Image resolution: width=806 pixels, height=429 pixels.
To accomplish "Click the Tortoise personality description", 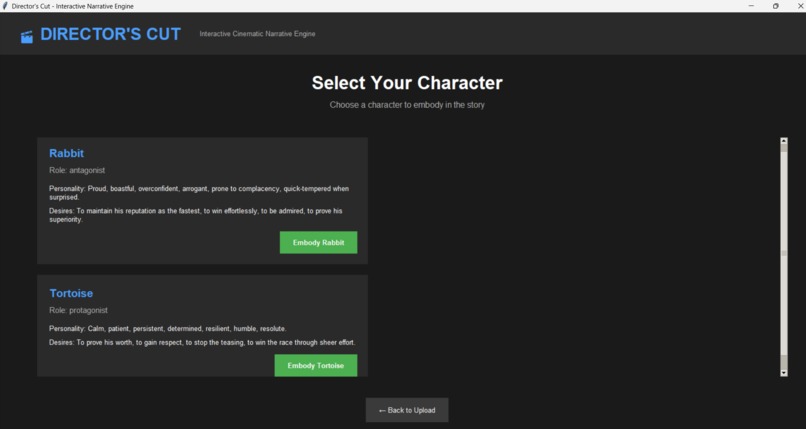I will point(168,328).
